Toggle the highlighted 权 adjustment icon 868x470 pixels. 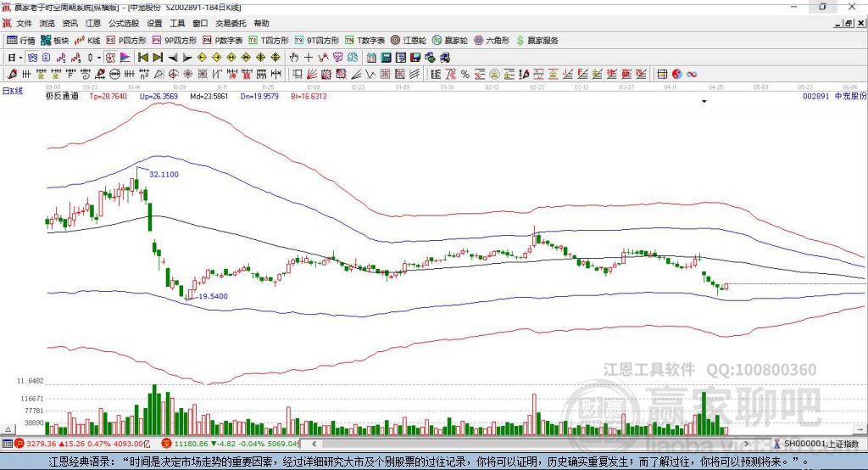(x=111, y=58)
